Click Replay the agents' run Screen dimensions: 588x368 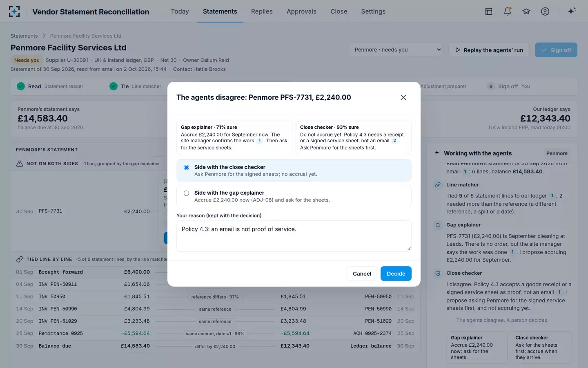(x=489, y=50)
